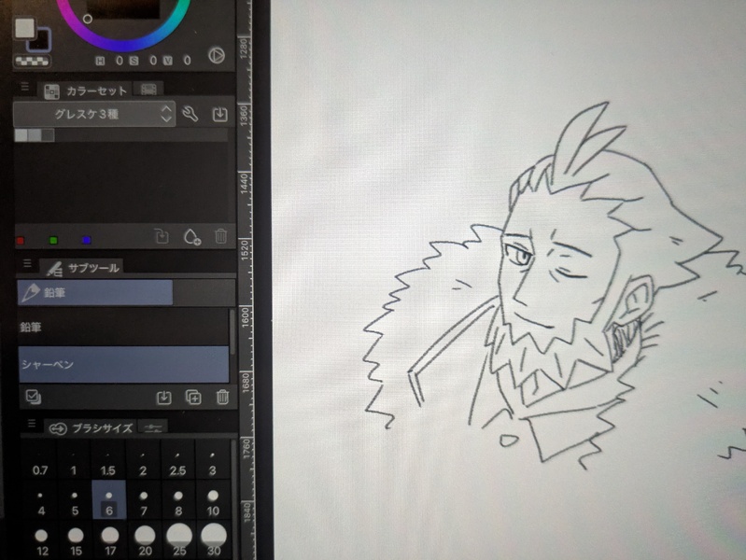This screenshot has width=746, height=560.
Task: Select the main drawing color swatch
Action: (24, 28)
